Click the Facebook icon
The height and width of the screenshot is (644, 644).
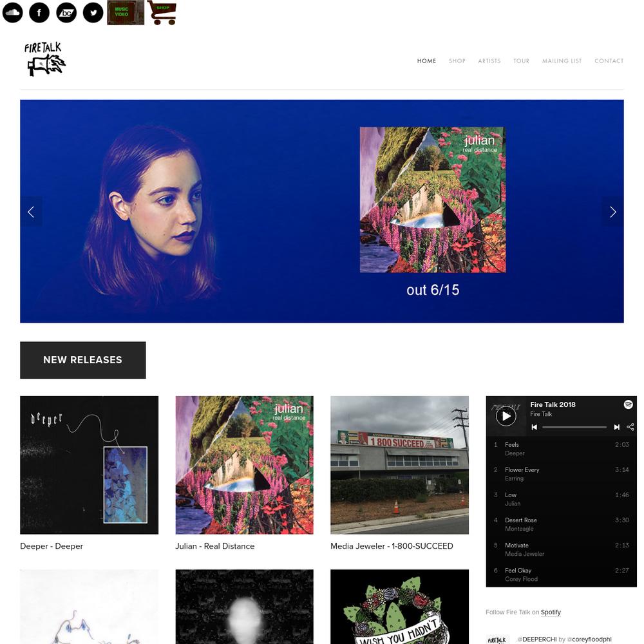39,13
